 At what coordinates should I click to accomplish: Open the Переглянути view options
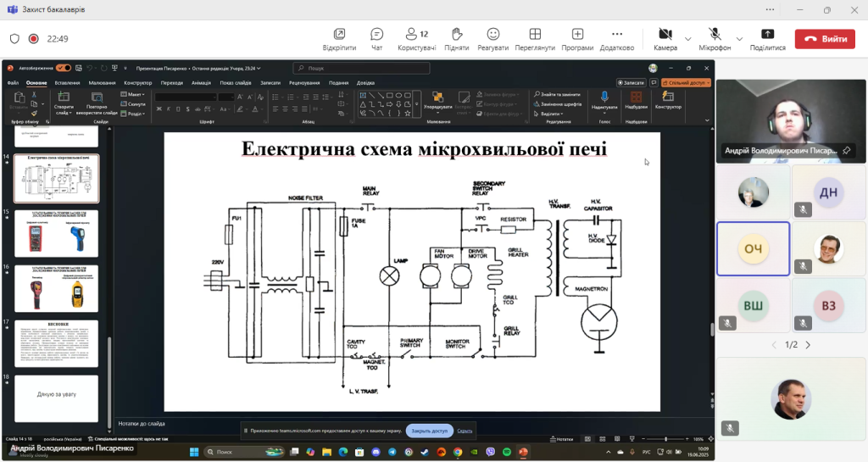tap(535, 38)
